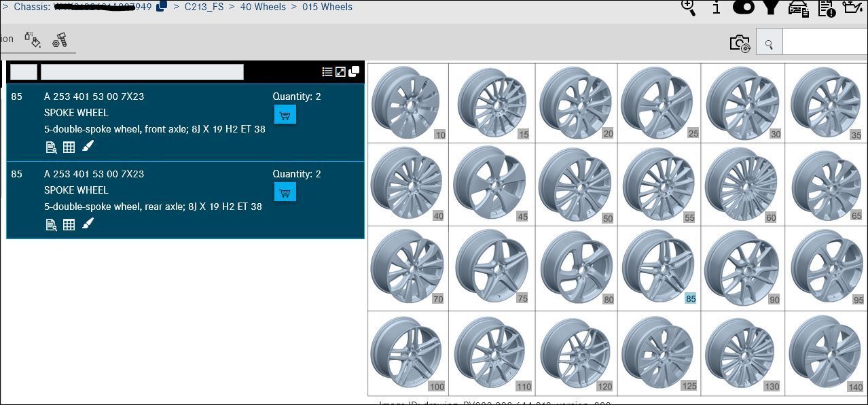The width and height of the screenshot is (868, 405).
Task: Switch parts list to list view
Action: pyautogui.click(x=327, y=71)
